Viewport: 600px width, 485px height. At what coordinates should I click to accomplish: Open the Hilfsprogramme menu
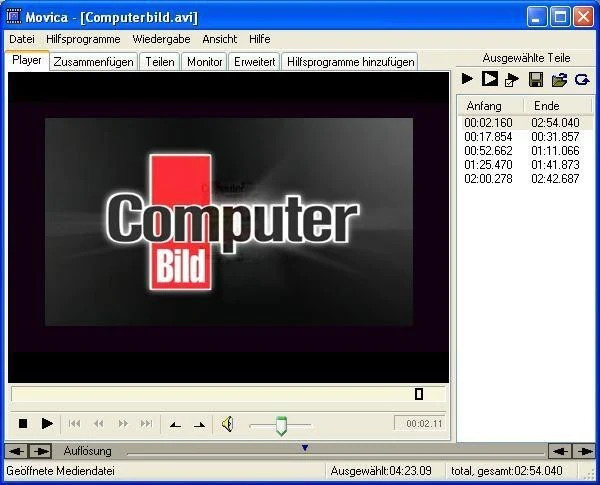tap(83, 39)
